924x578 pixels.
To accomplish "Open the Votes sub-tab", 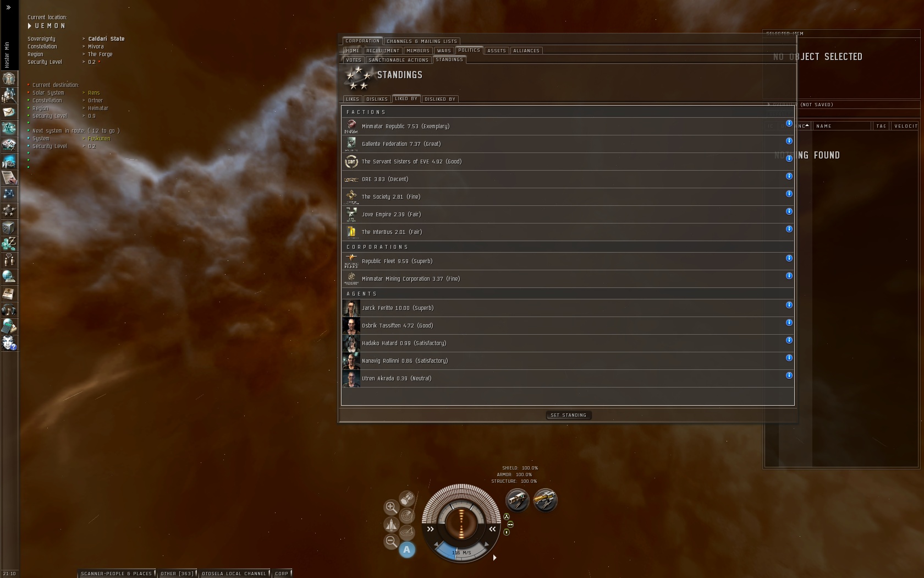I will pos(354,60).
